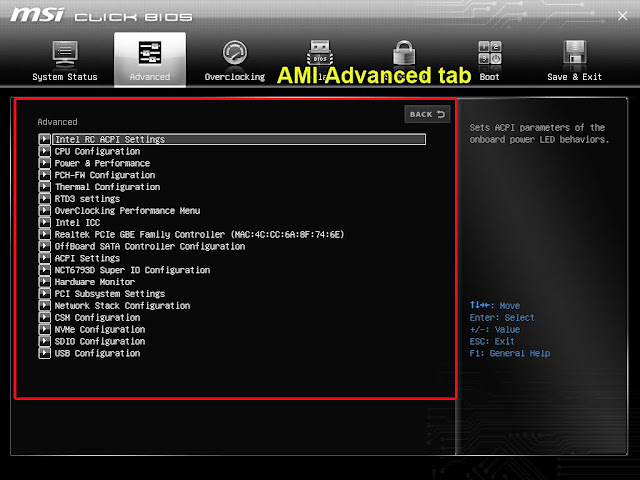
Task: Open the Save & Exit floppy icon
Action: 574,53
